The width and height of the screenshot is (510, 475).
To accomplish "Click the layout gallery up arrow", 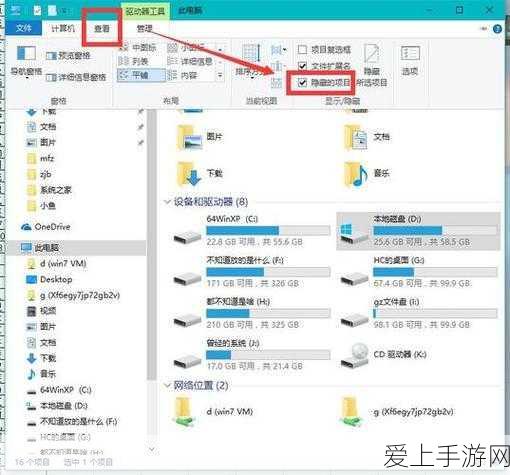I will (x=220, y=50).
